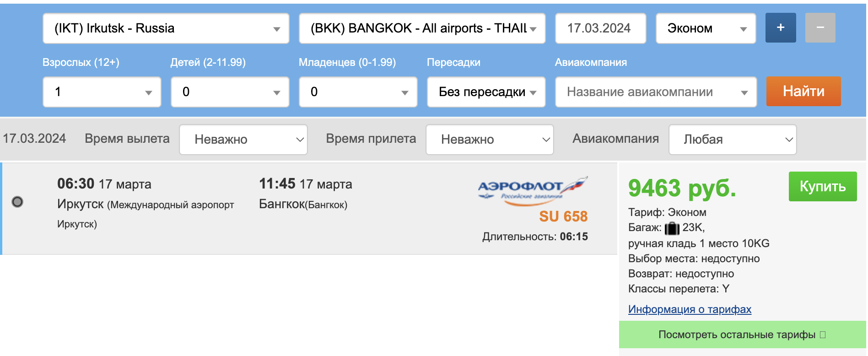The width and height of the screenshot is (868, 356).
Task: Add another flight segment with plus button
Action: pos(781,28)
